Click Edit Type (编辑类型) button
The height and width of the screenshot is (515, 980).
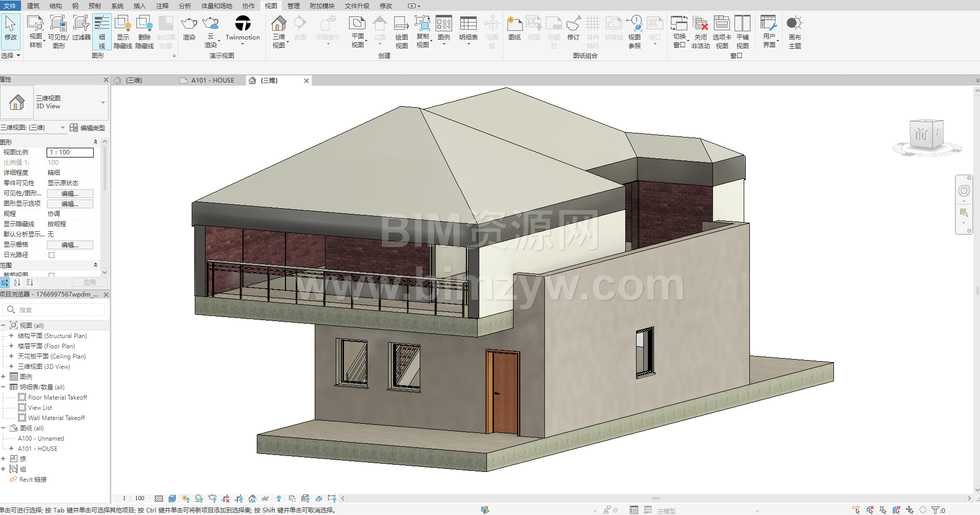click(x=87, y=128)
